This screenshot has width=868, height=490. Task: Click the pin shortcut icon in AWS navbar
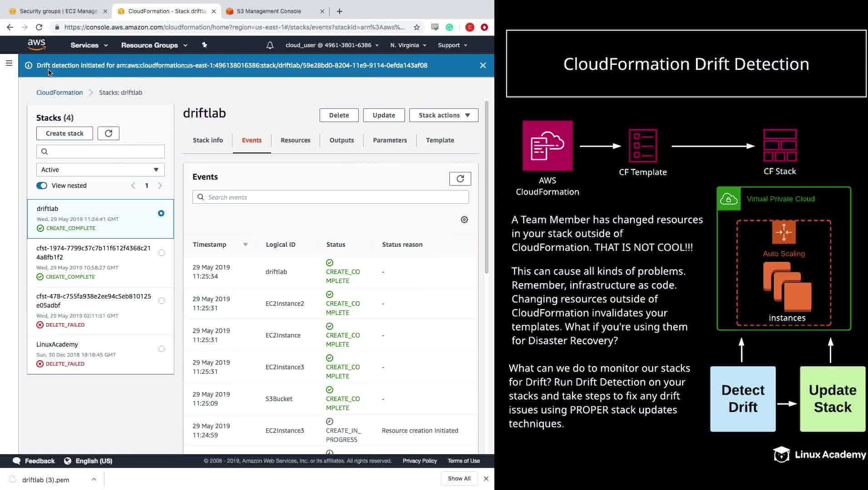click(204, 45)
